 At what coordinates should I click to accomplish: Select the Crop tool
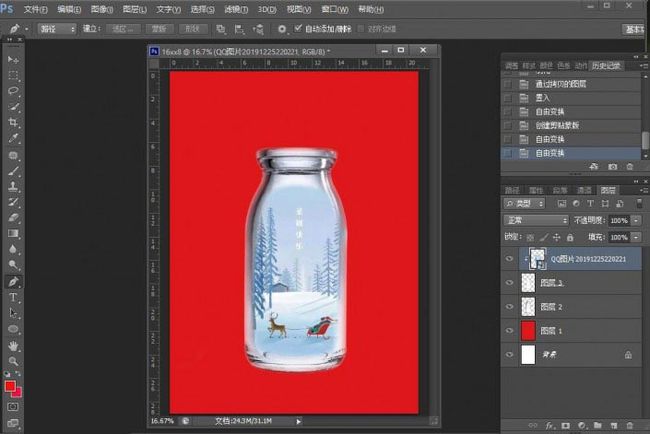coord(13,122)
